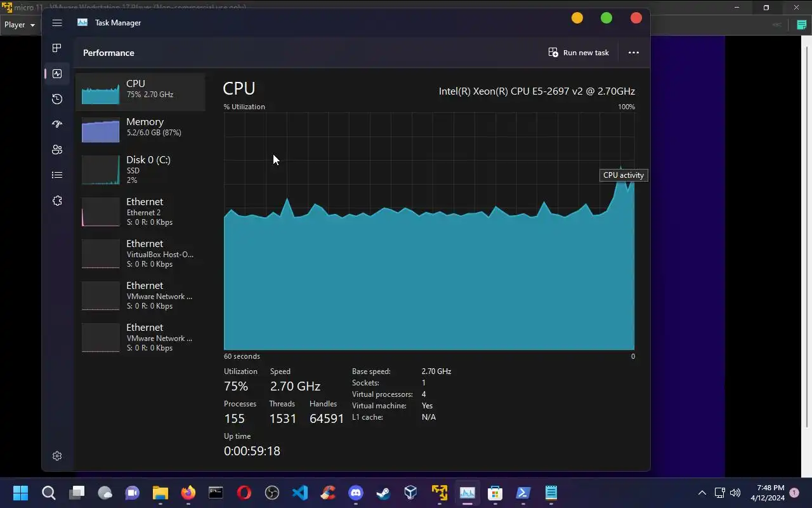Open the three-dots more options menu
The height and width of the screenshot is (508, 812).
pos(633,53)
